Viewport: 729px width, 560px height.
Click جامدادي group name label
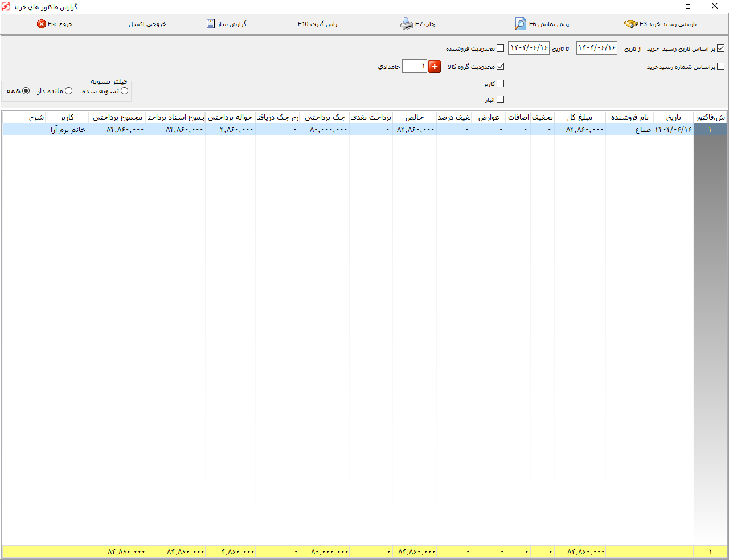point(389,67)
